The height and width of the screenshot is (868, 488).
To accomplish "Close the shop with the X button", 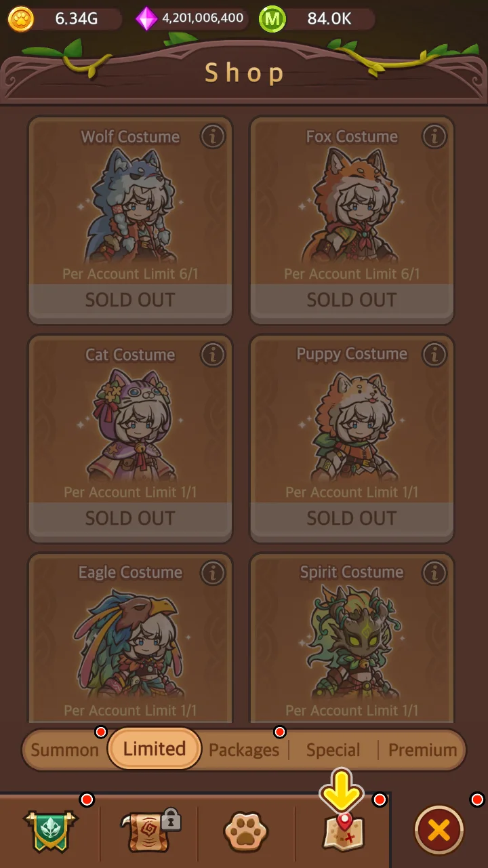I will click(x=439, y=831).
